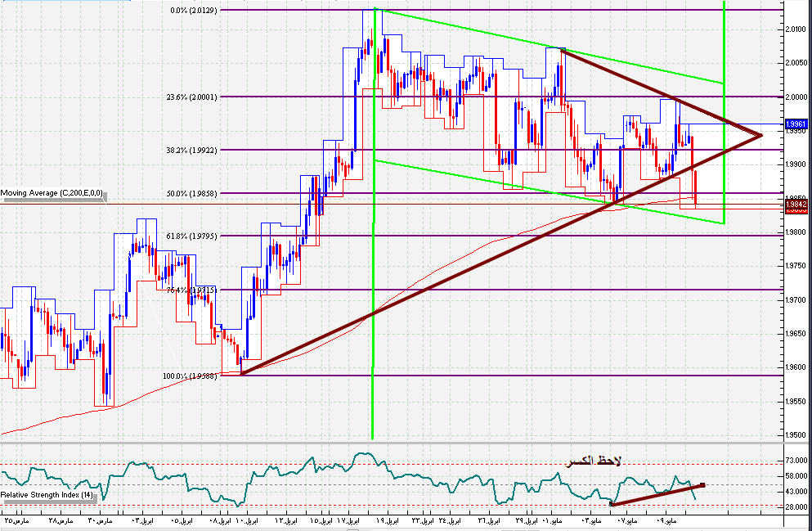Click the 58.000 RSI scale value
Screen dimensions: 812x531
[x=797, y=476]
